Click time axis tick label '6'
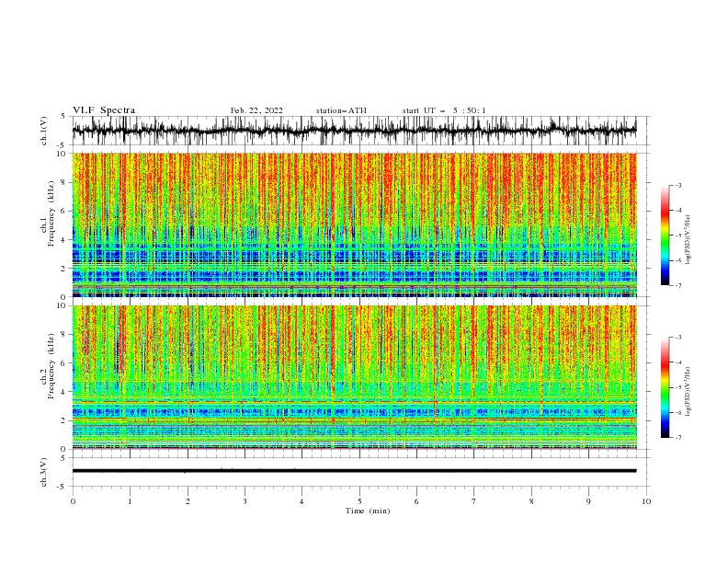 417,501
